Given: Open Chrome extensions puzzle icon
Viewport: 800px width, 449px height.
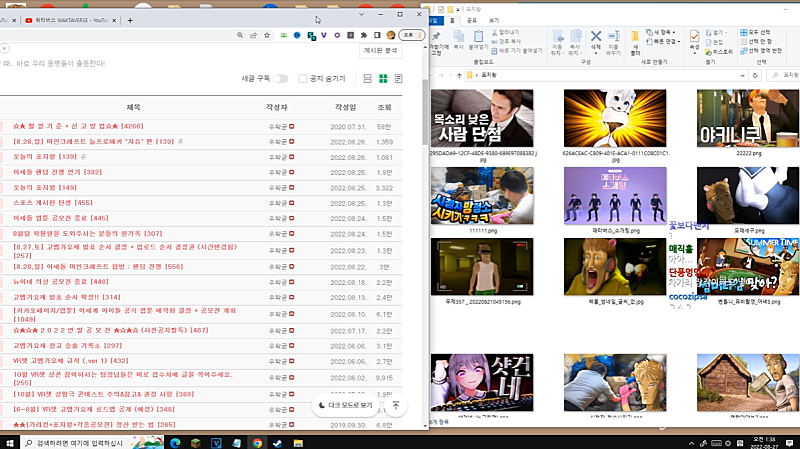Looking at the screenshot, I should click(x=366, y=35).
